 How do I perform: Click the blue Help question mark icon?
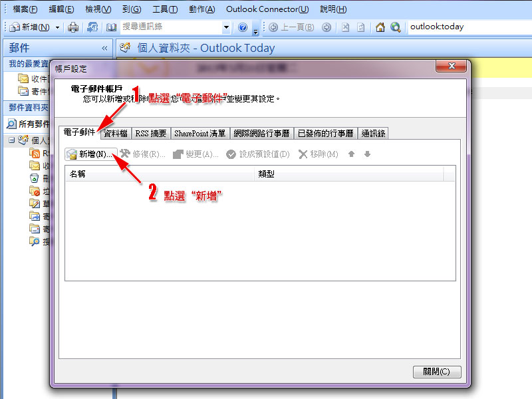point(243,27)
